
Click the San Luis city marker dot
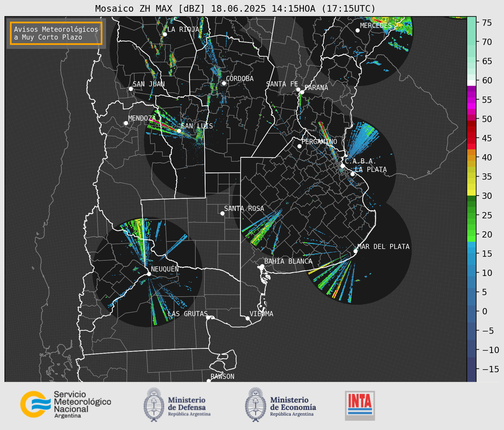coord(179,131)
